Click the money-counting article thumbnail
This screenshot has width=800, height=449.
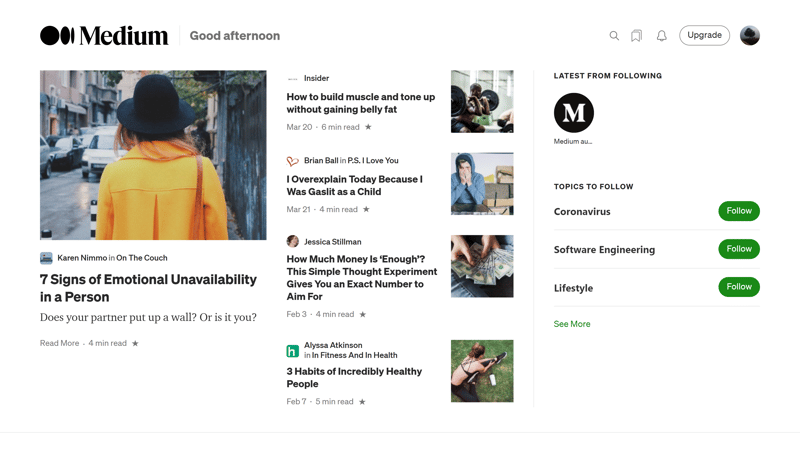(x=482, y=266)
